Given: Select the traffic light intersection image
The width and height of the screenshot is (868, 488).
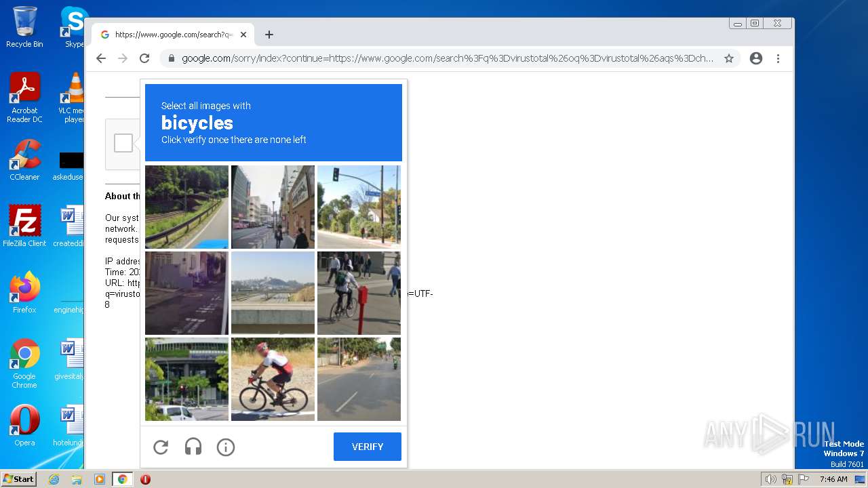Looking at the screenshot, I should pyautogui.click(x=359, y=207).
